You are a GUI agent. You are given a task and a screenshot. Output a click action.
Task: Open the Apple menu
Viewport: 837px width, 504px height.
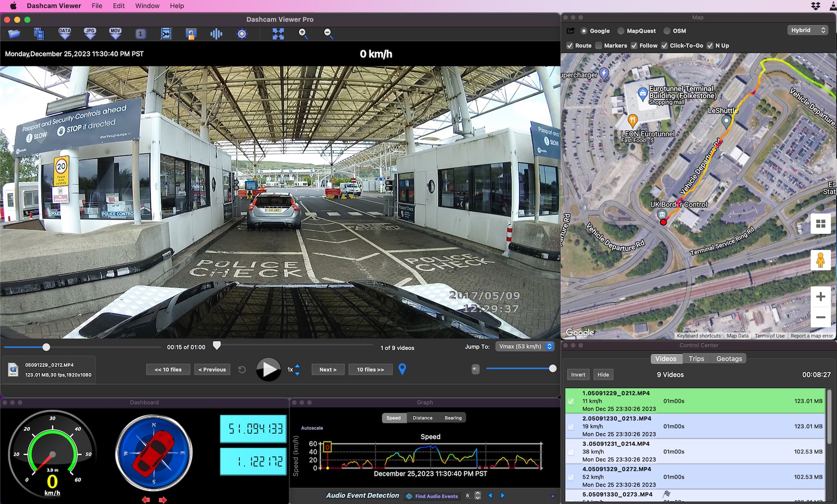(13, 6)
